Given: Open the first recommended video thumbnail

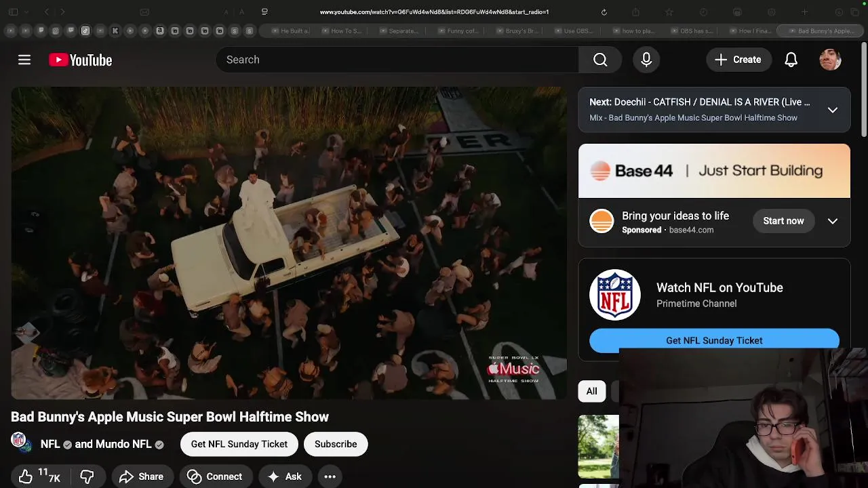Looking at the screenshot, I should [x=598, y=447].
